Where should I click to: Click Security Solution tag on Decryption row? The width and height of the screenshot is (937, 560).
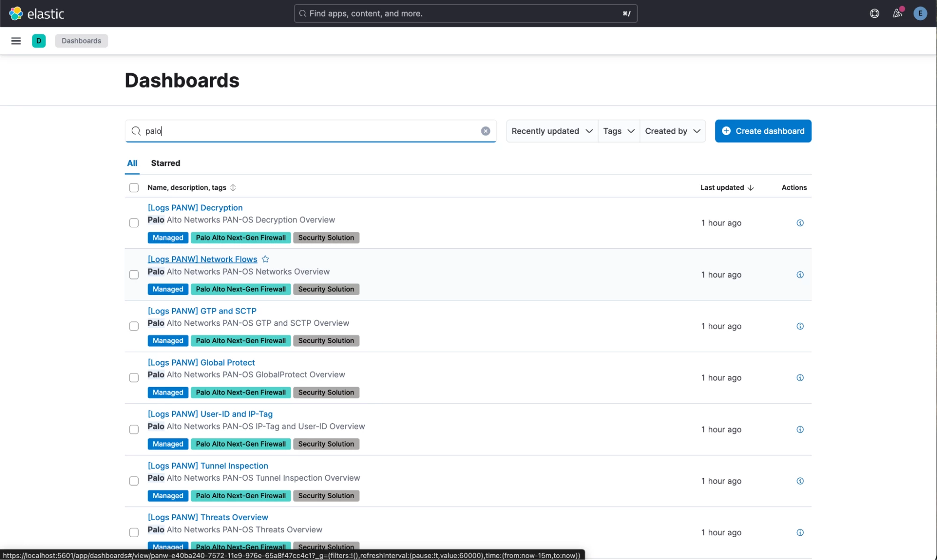tap(326, 238)
